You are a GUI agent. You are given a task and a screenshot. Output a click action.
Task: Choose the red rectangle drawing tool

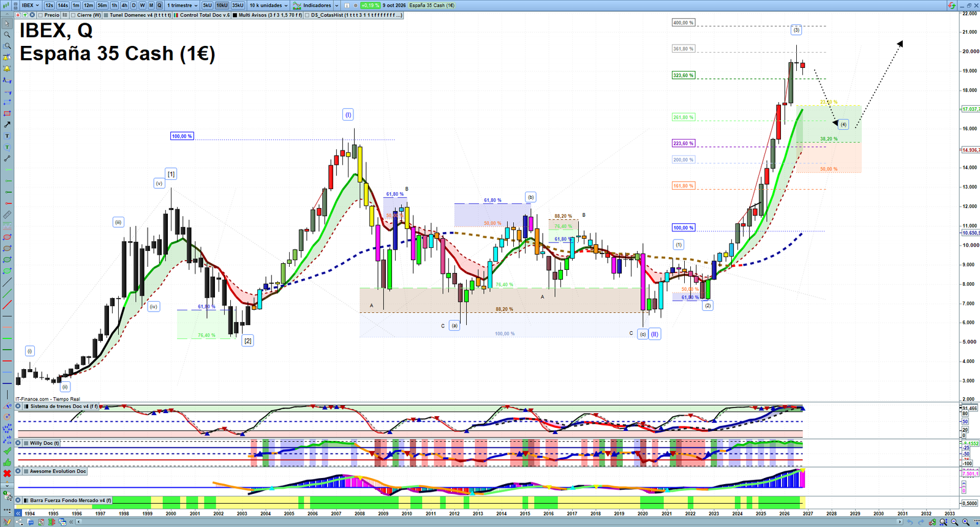7,113
